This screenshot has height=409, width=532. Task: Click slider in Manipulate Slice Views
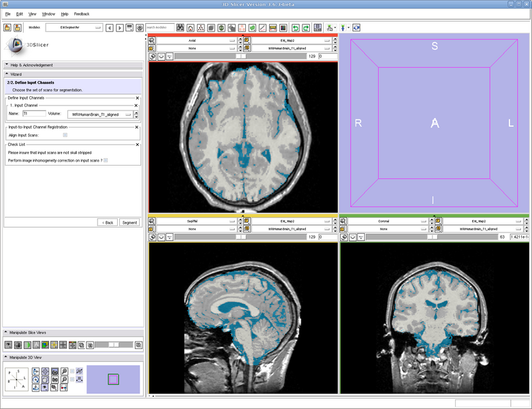click(x=114, y=345)
